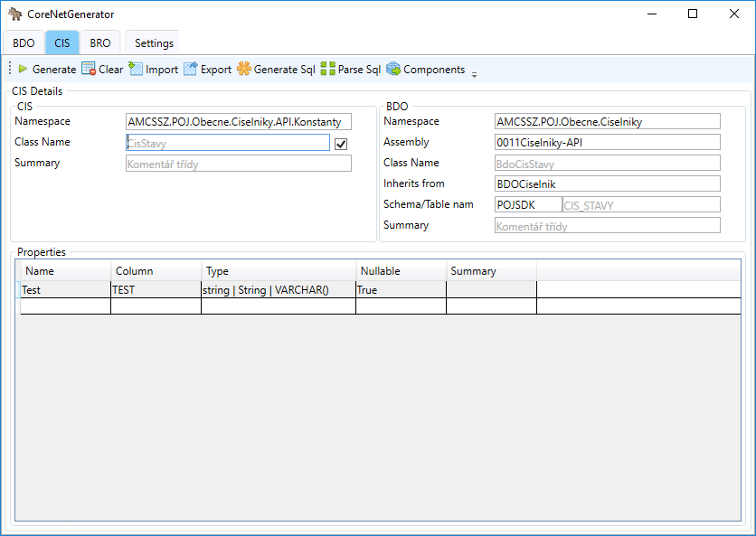Click the green Parse Sql icon
Screen dimensions: 756x536
click(328, 69)
